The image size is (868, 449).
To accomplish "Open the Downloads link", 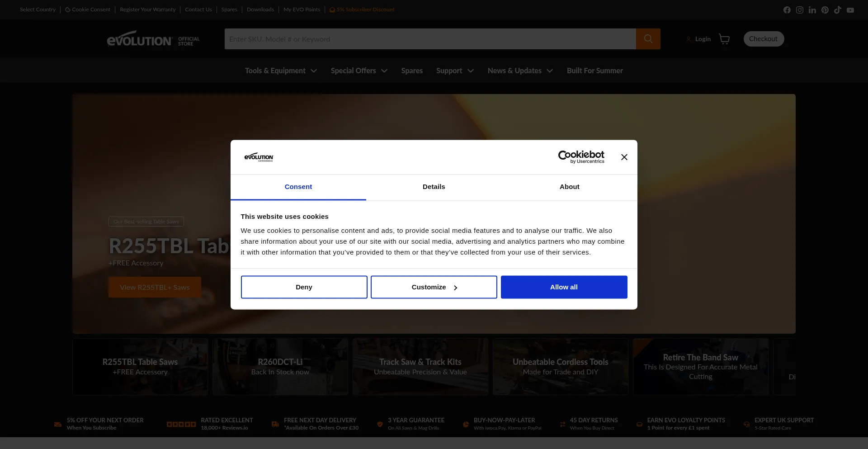I will [x=260, y=9].
